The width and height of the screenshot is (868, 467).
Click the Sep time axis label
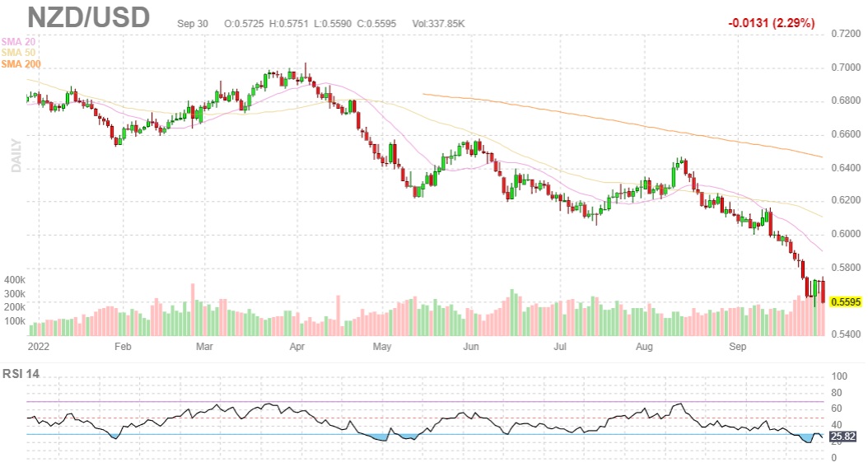tap(737, 347)
